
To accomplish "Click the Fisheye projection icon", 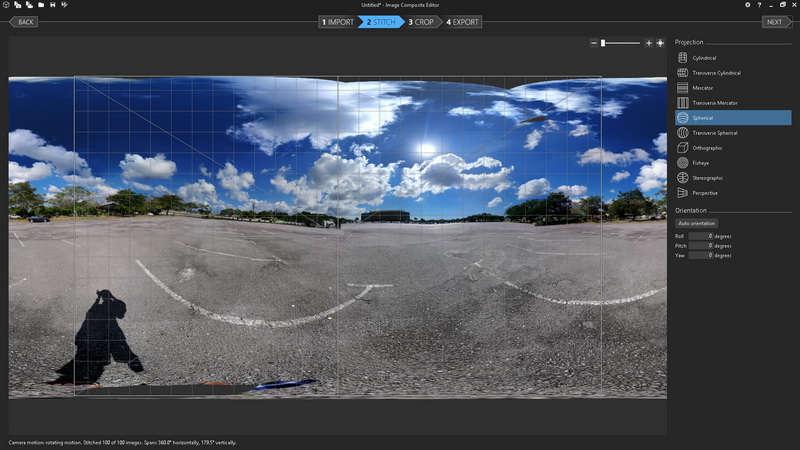I will tap(683, 163).
